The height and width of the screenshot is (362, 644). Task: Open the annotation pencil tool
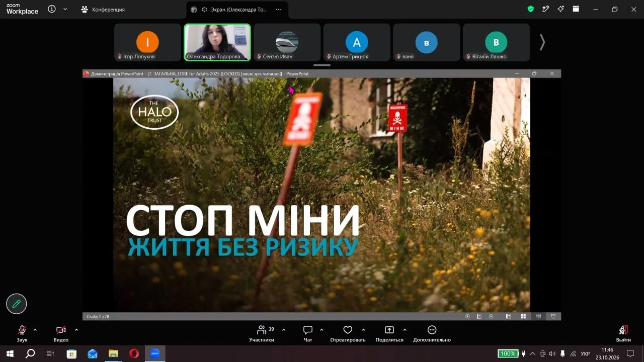click(17, 304)
